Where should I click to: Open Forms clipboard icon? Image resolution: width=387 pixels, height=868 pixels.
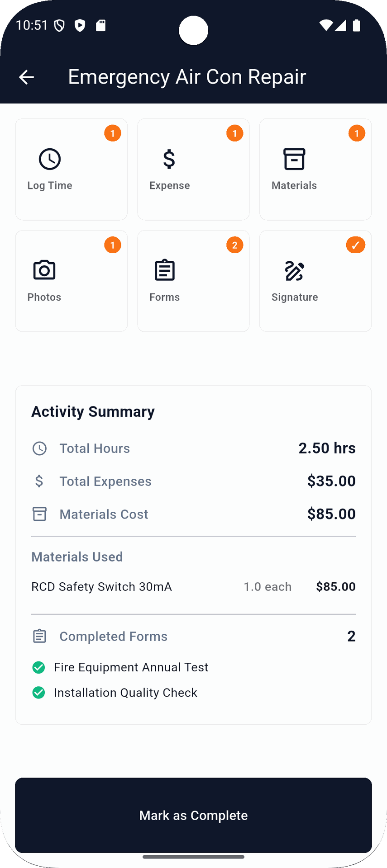point(165,271)
